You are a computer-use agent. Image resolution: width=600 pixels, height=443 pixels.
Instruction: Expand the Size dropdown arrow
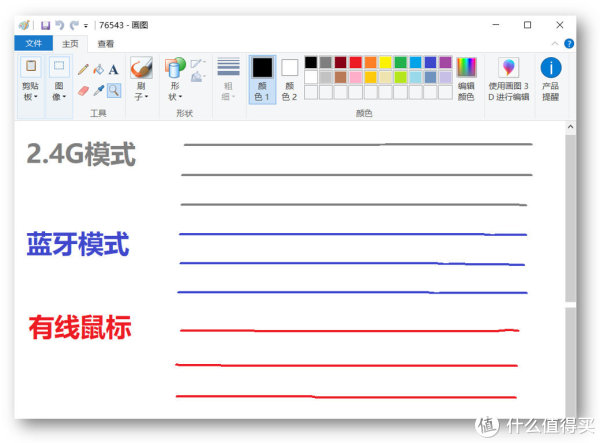(233, 96)
